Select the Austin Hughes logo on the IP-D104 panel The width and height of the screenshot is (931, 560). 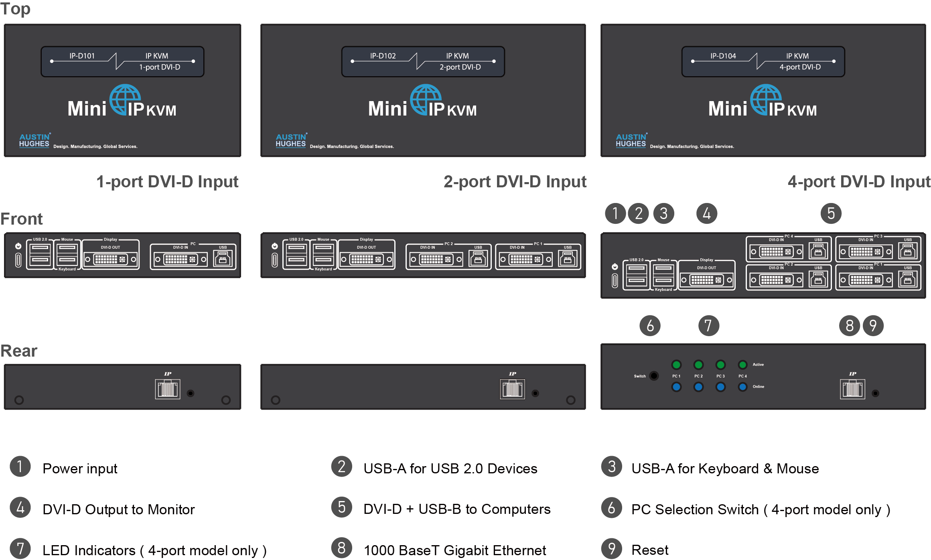(x=631, y=140)
